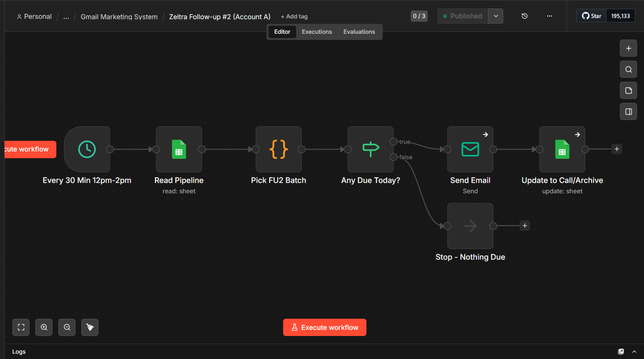
Task: Open the Stop - Nothing Due node
Action: coord(470,226)
